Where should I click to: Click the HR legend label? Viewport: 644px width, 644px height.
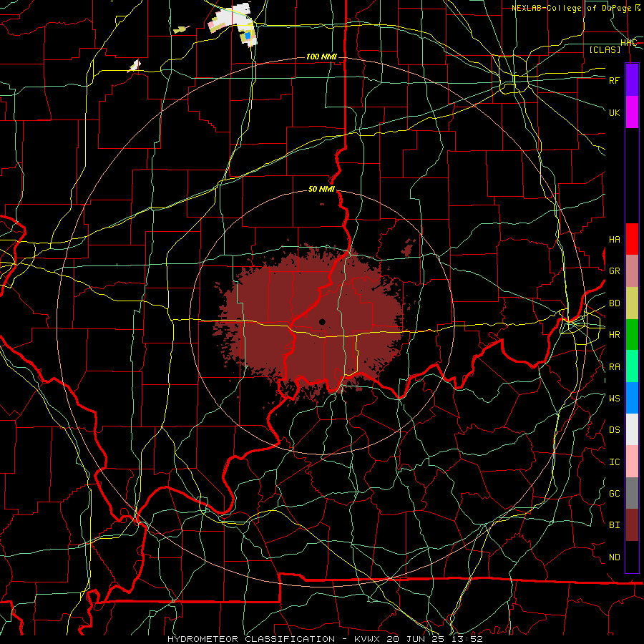click(x=614, y=335)
